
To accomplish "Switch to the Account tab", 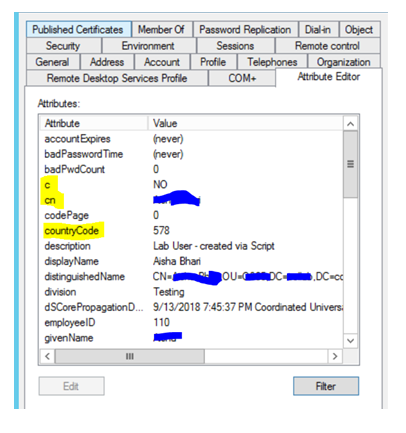I will tap(162, 62).
